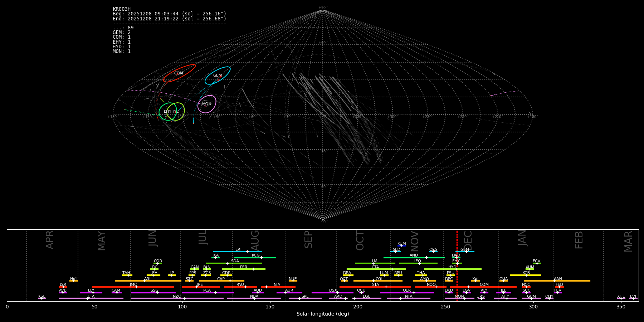
Task: Click the '+90°' label atop sky map
Action: click(x=323, y=8)
